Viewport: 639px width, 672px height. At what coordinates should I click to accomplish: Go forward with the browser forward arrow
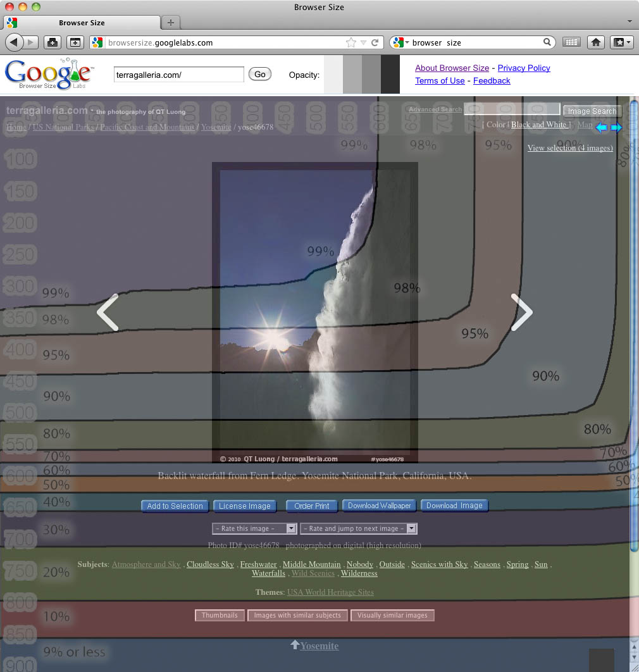click(30, 42)
